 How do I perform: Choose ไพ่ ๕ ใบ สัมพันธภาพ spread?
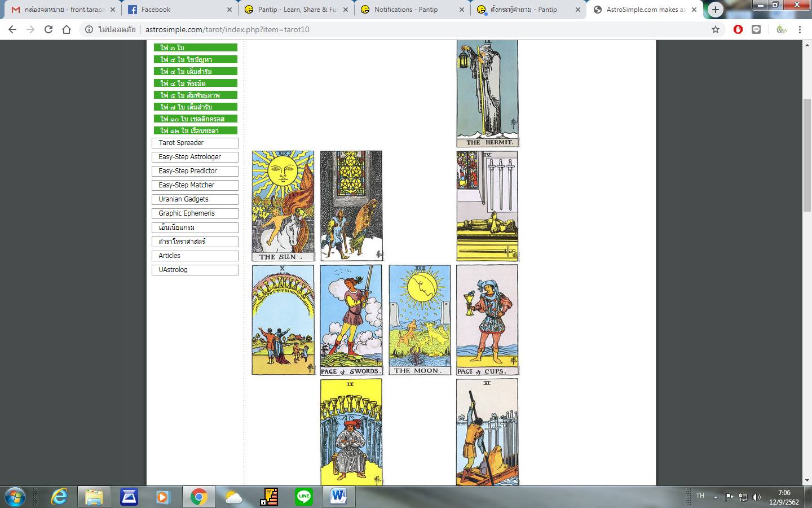[196, 95]
